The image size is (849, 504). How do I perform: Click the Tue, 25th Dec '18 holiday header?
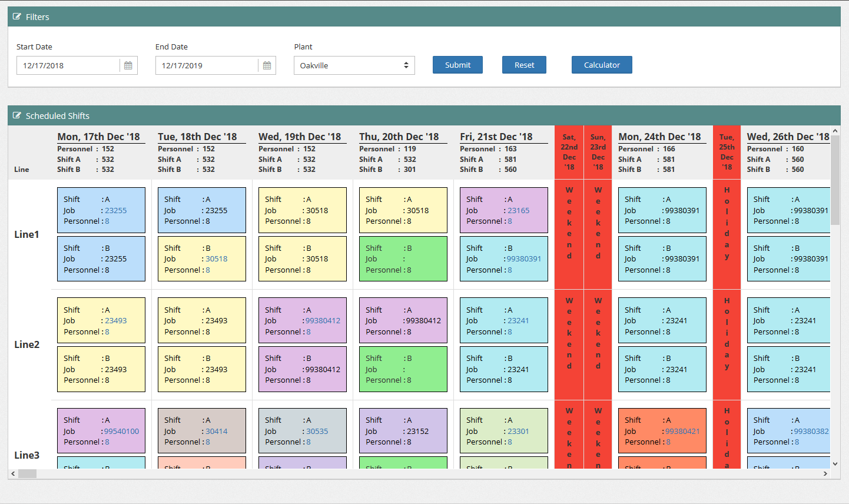[x=727, y=152]
